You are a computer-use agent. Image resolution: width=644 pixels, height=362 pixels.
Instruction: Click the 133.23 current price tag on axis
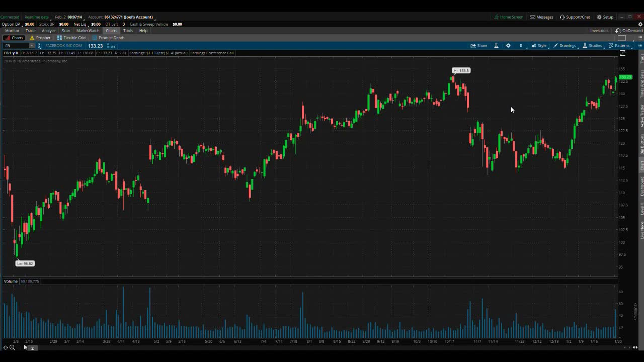625,77
